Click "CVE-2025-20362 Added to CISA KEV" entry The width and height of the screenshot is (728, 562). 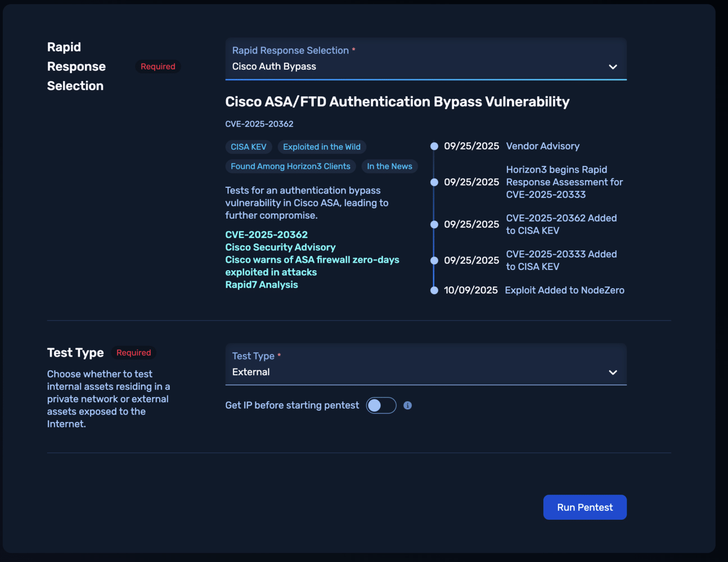point(562,224)
